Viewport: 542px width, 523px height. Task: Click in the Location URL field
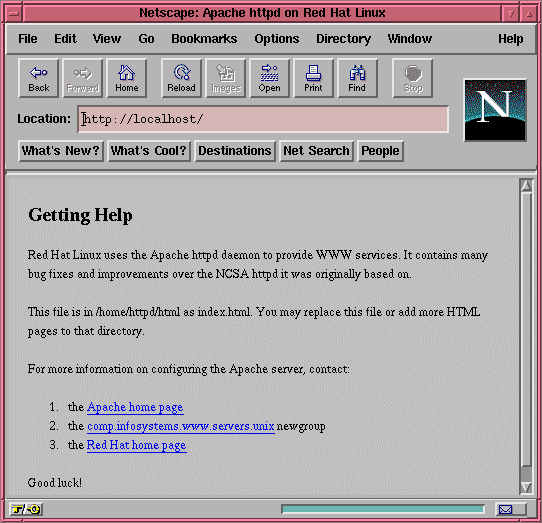pyautogui.click(x=263, y=119)
